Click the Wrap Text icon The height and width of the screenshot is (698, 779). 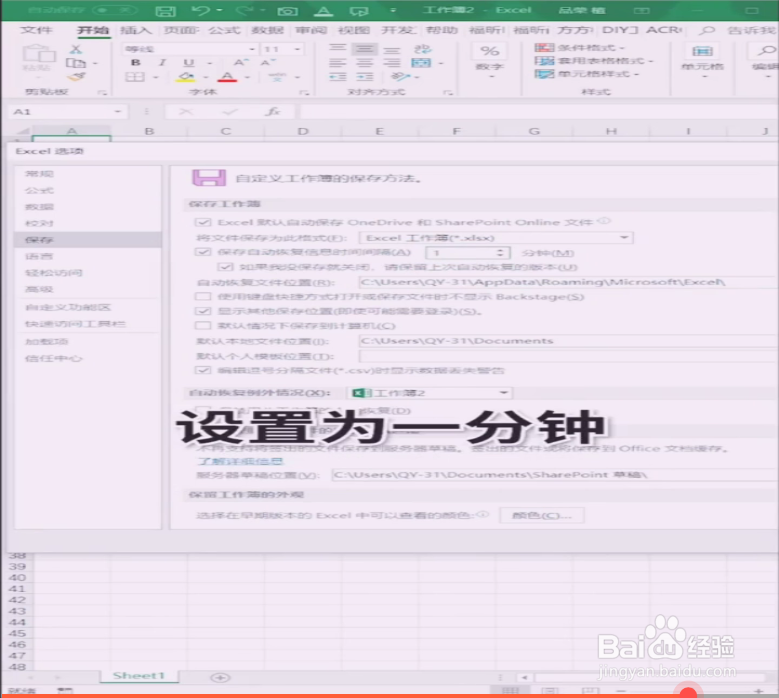click(422, 49)
